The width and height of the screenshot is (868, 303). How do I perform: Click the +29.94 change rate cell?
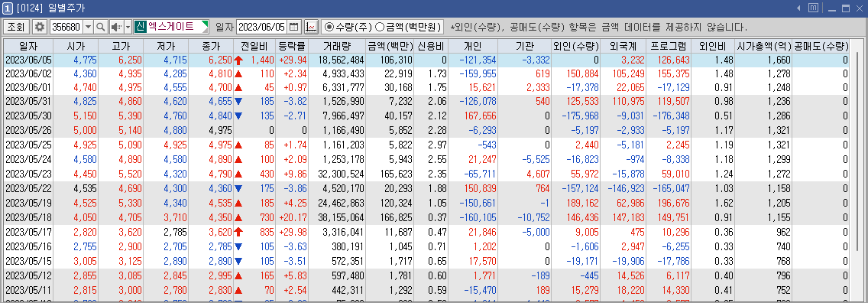pyautogui.click(x=293, y=59)
